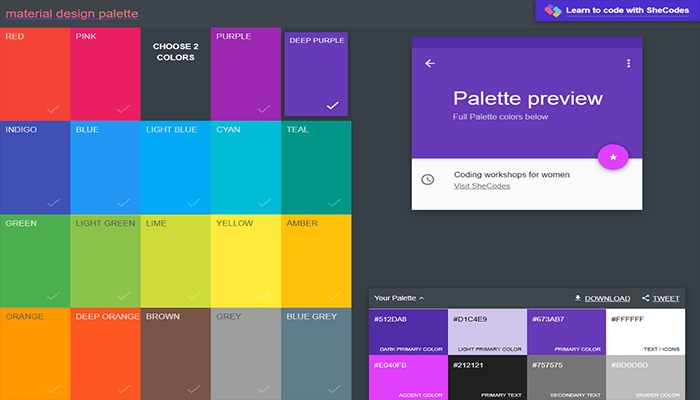Click Learn to code with SheCodes banner
Image resolution: width=700 pixels, height=400 pixels.
point(617,10)
